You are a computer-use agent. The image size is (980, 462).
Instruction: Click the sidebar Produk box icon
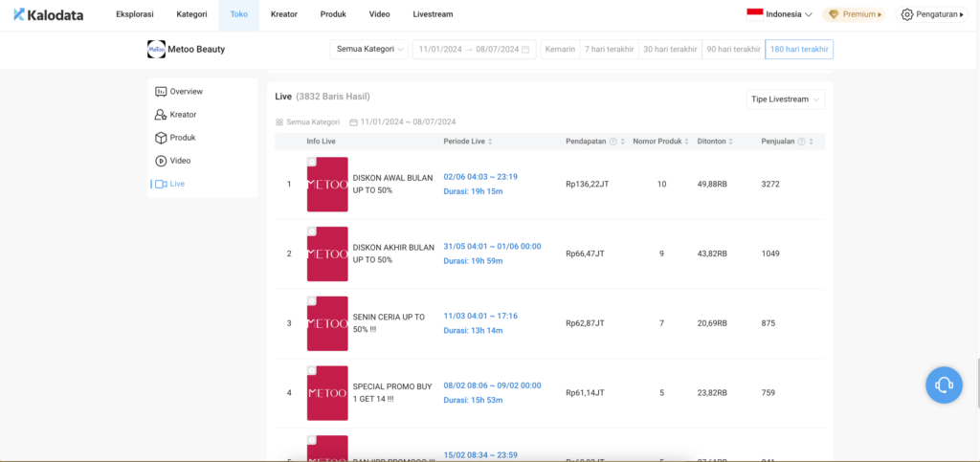click(x=161, y=138)
